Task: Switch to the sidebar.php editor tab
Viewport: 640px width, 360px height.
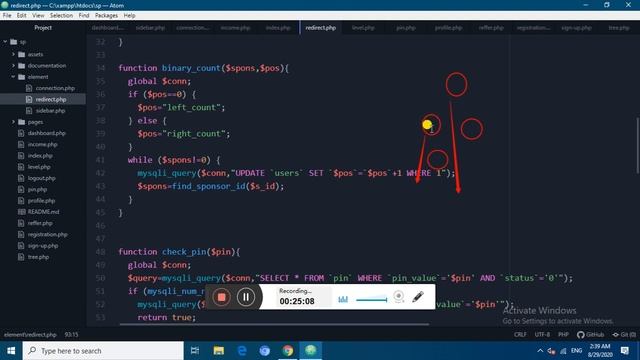Action: click(150, 28)
